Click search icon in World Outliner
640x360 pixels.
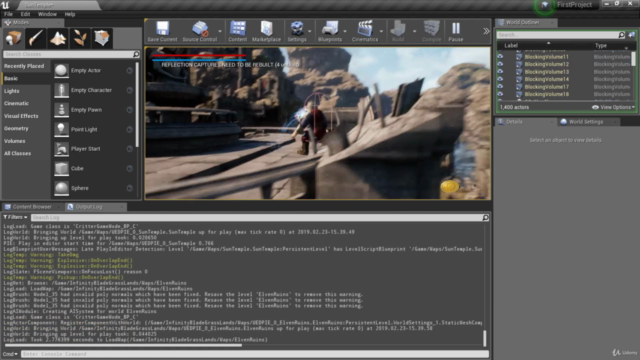pyautogui.click(x=622, y=35)
